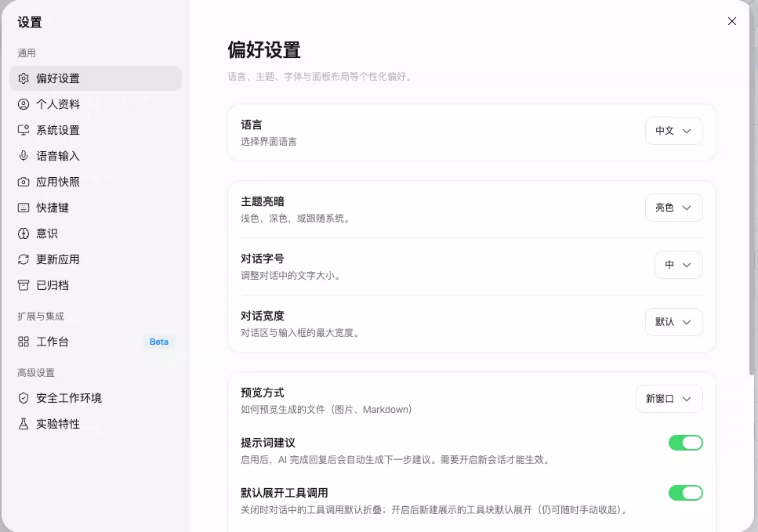Click the gear icon beside 偏好设置

point(24,78)
